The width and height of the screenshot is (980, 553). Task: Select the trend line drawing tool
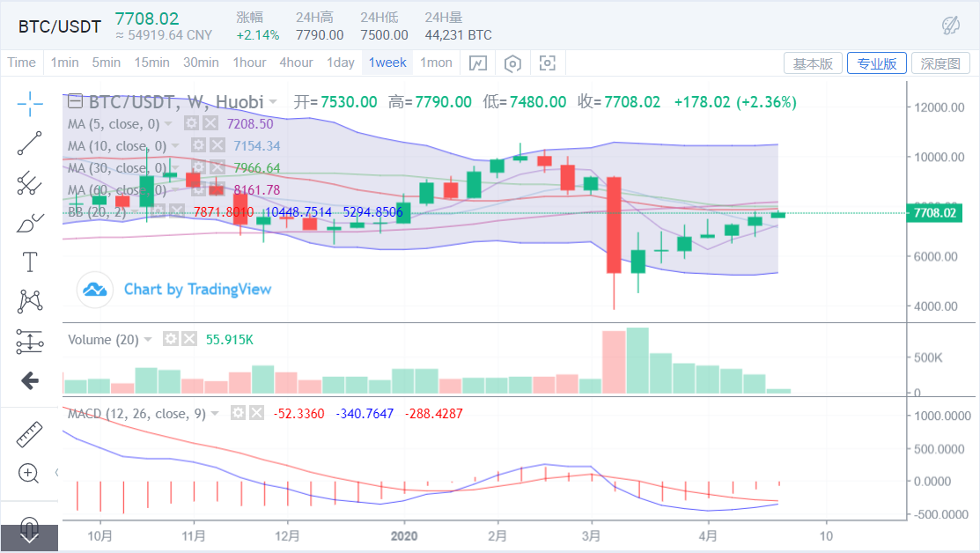tap(30, 143)
